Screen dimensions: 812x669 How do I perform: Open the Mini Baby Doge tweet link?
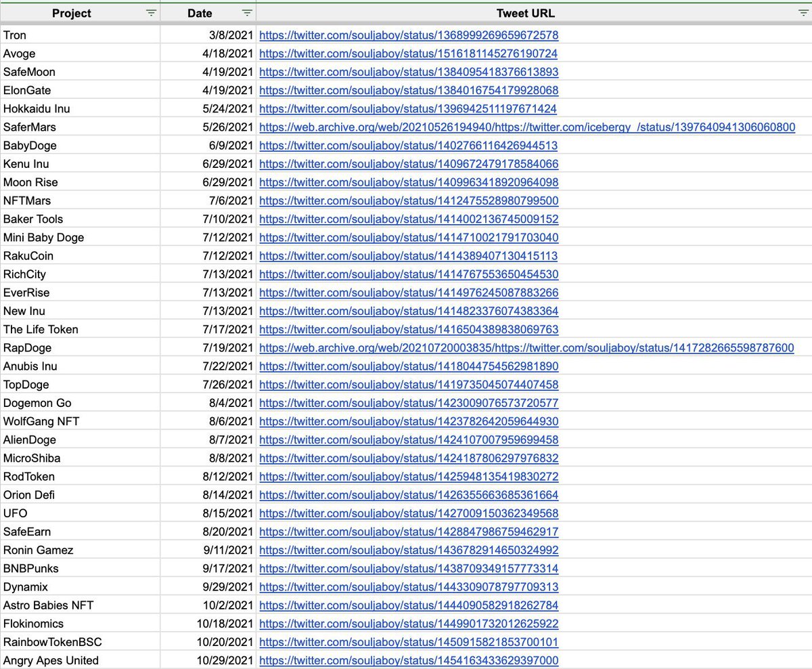(x=409, y=237)
